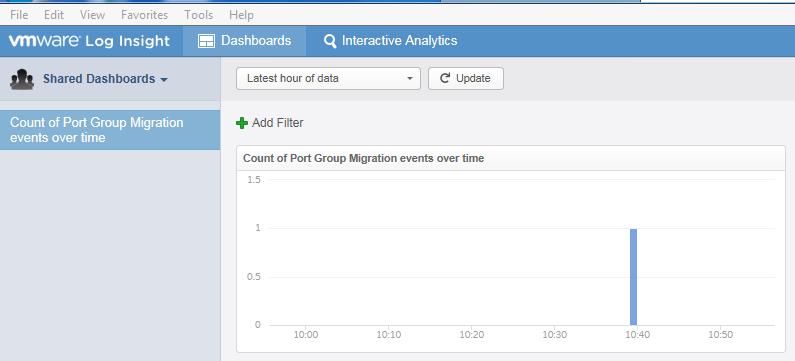Open the Tools menu
This screenshot has height=361, width=795.
tap(199, 15)
